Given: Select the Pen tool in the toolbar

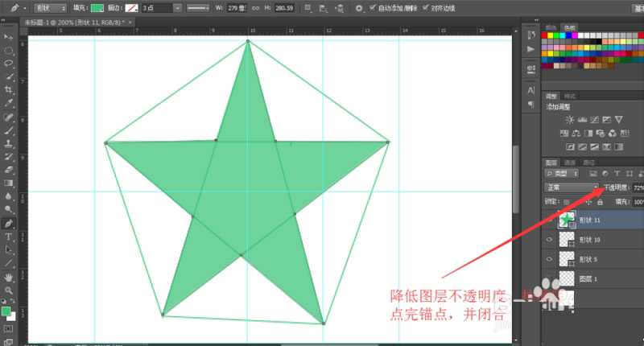Looking at the screenshot, I should coord(8,223).
